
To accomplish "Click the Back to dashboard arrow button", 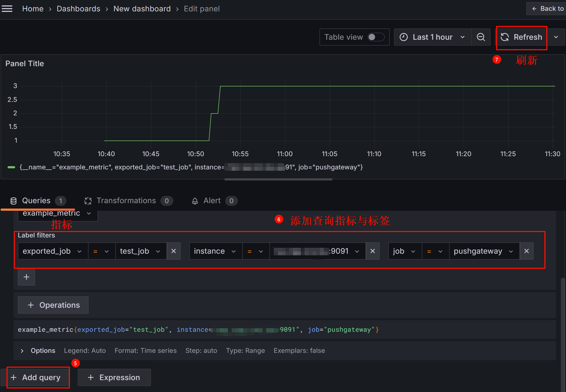I will [x=548, y=9].
